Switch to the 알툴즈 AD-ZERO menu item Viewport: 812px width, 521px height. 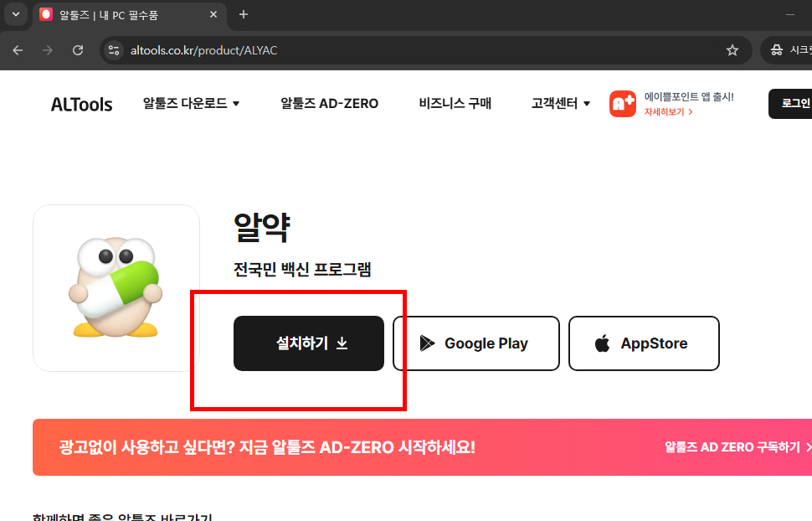point(329,103)
